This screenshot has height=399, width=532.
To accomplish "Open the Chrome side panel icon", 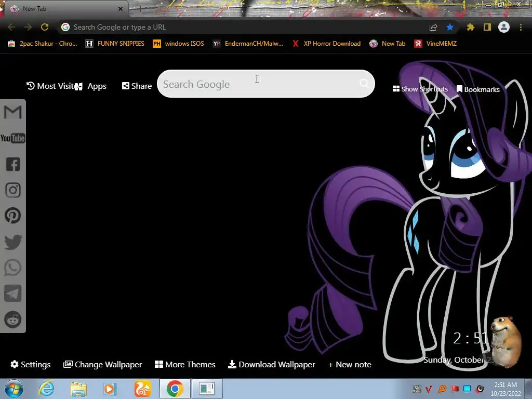I will 487,27.
